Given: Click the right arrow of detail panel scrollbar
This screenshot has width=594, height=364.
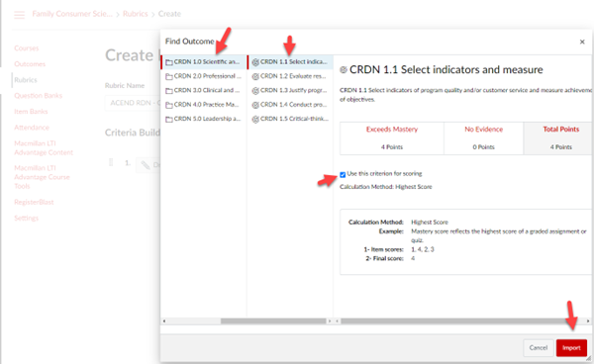Looking at the screenshot, I should click(x=588, y=320).
